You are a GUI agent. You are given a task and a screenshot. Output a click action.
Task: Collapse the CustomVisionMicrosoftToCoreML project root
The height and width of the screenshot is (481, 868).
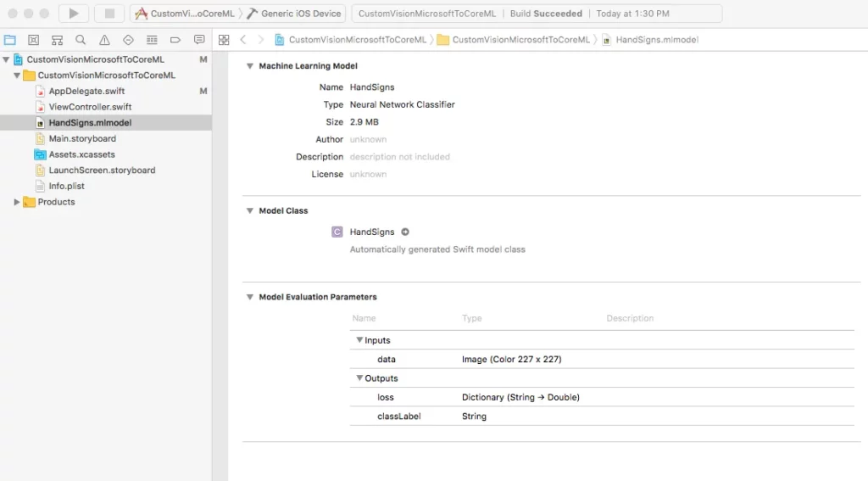(6, 59)
